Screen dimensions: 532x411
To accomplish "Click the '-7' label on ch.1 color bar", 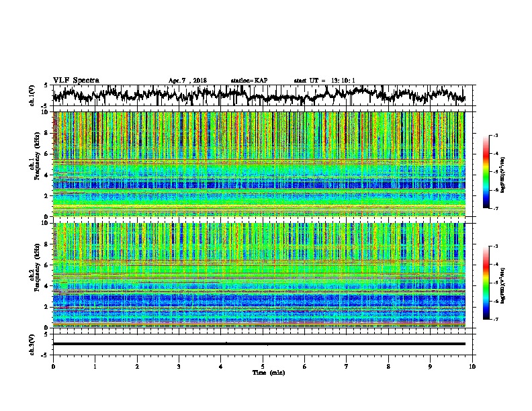I will [496, 209].
